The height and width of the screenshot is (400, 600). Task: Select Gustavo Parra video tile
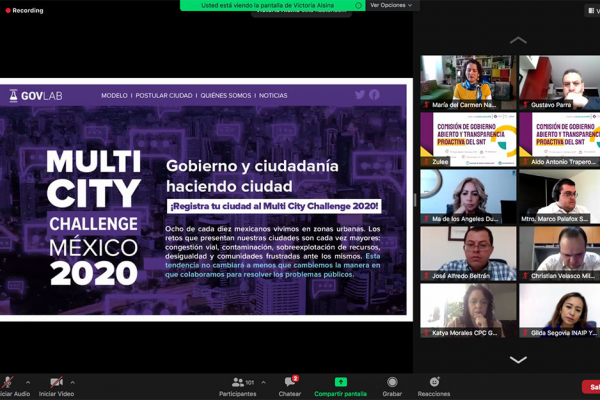pyautogui.click(x=559, y=83)
